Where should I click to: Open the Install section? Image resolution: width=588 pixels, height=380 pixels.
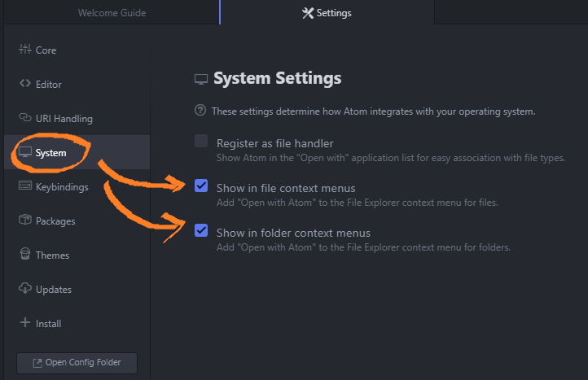point(77,323)
